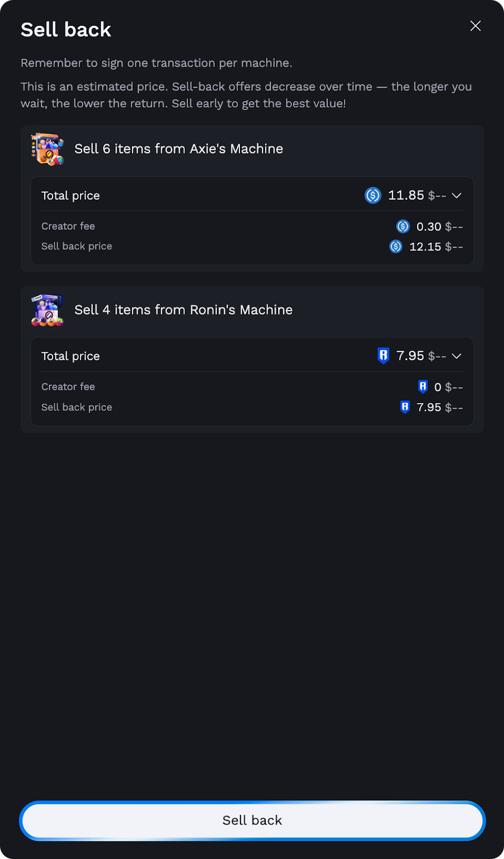Image resolution: width=504 pixels, height=859 pixels.
Task: Click USDC icon next to 12.15 sell back price
Action: click(396, 246)
